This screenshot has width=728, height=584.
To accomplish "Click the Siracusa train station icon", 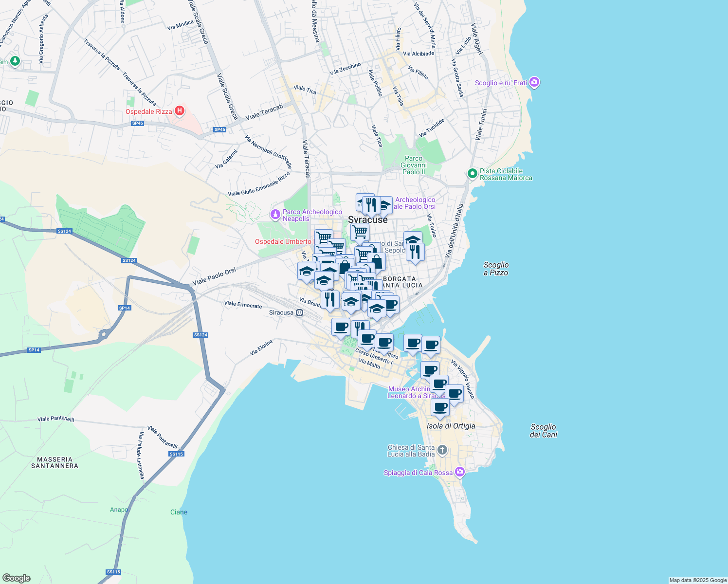I will point(300,313).
